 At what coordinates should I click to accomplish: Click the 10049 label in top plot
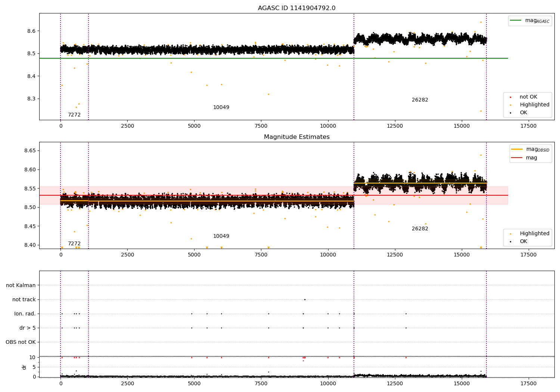[x=221, y=108]
